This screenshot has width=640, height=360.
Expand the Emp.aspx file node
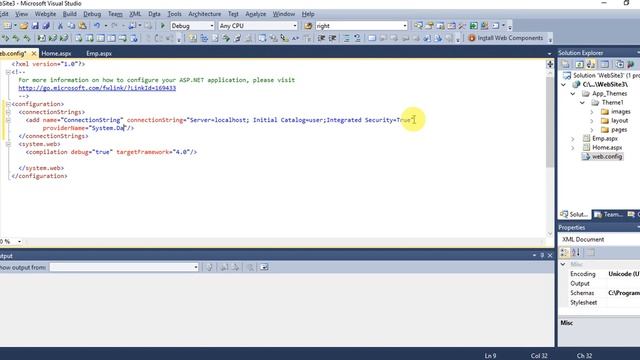pyautogui.click(x=573, y=138)
